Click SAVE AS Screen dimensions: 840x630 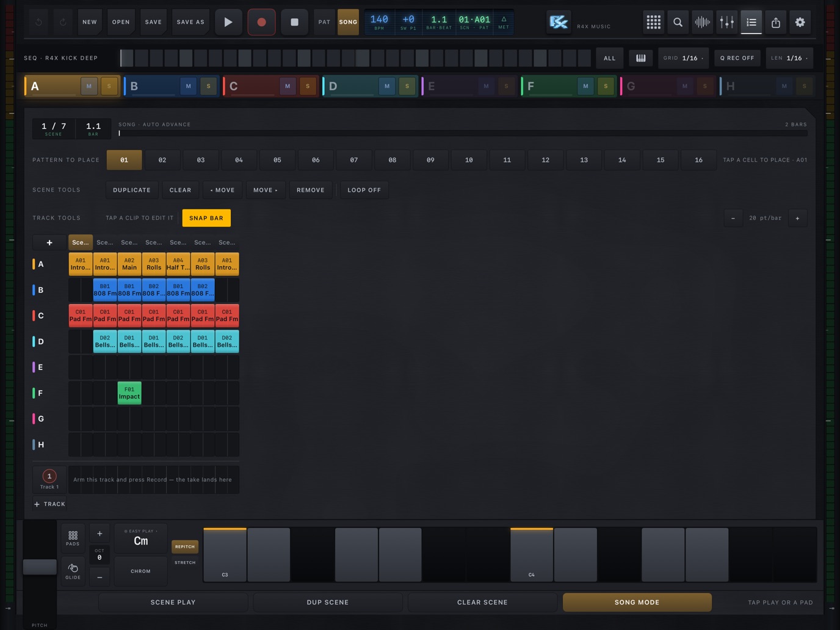click(190, 22)
